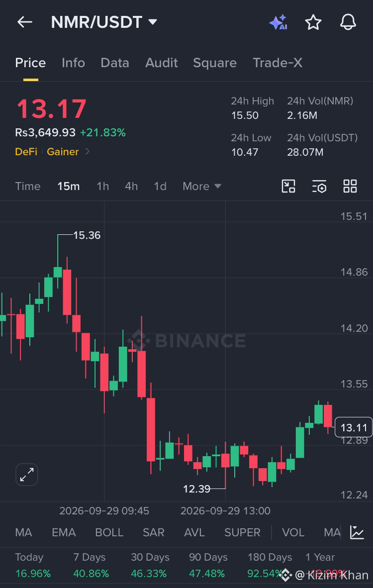The width and height of the screenshot is (373, 588).
Task: Open indicator chart icon beside MA
Action: pos(357,532)
